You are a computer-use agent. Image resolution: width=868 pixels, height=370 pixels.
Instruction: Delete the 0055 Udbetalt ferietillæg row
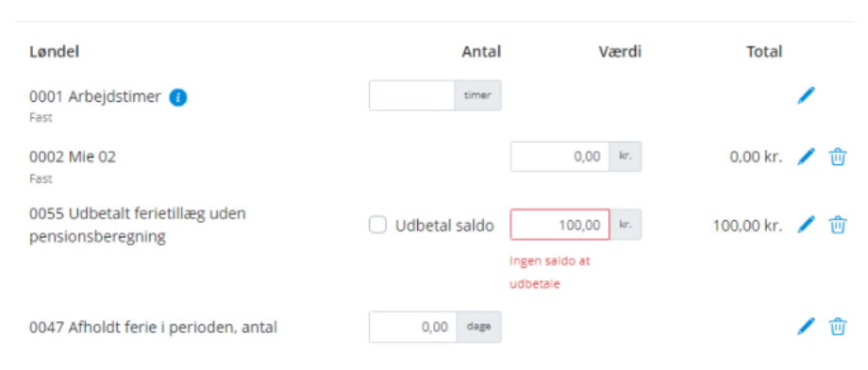(x=838, y=225)
